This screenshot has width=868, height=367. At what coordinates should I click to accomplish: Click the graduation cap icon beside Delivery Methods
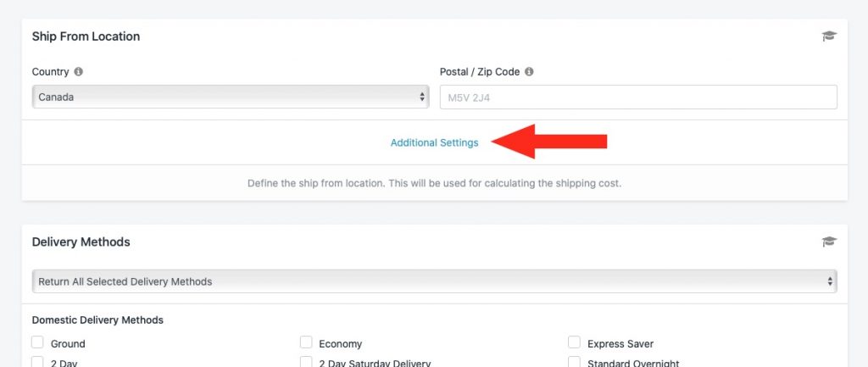829,242
